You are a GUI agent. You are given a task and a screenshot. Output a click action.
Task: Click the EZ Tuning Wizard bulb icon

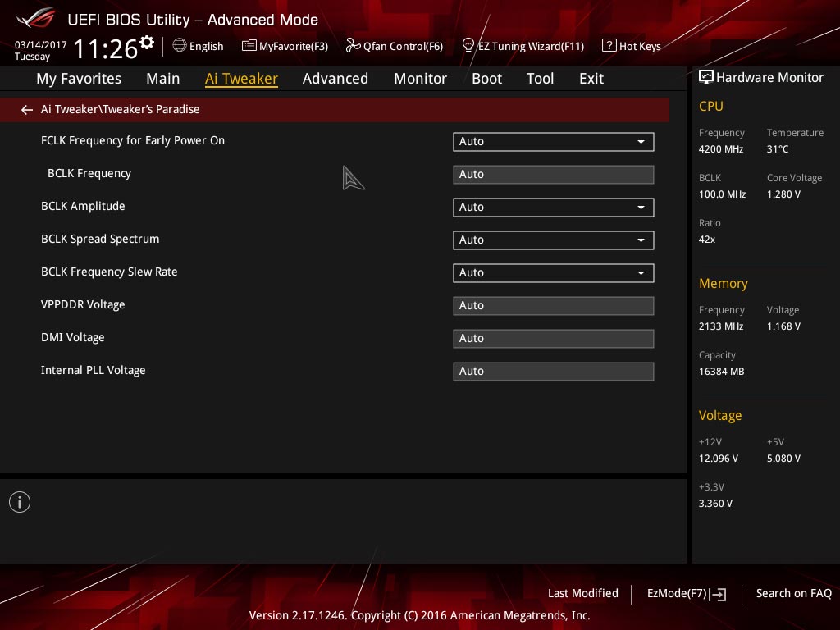(468, 46)
